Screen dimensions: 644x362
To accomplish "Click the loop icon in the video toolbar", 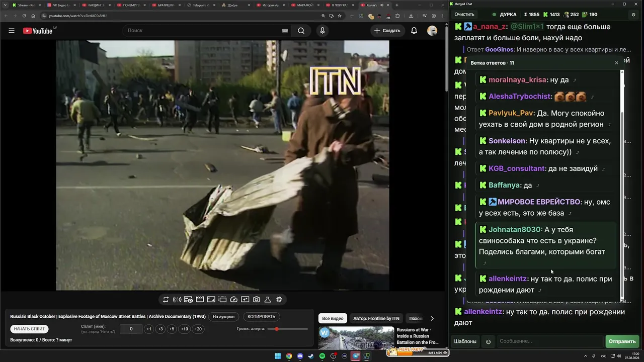I will [x=166, y=300].
